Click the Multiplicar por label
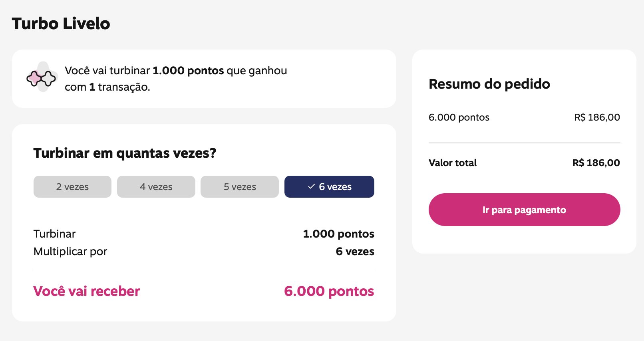This screenshot has height=341, width=644. click(70, 252)
